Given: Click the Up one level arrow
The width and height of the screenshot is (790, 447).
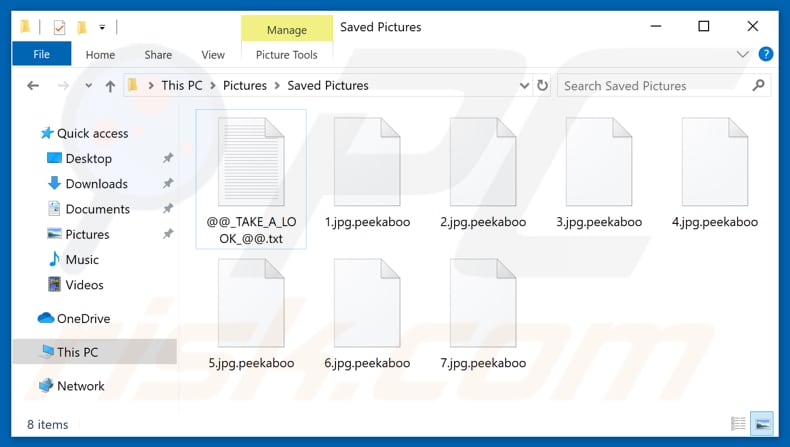Looking at the screenshot, I should coord(110,86).
